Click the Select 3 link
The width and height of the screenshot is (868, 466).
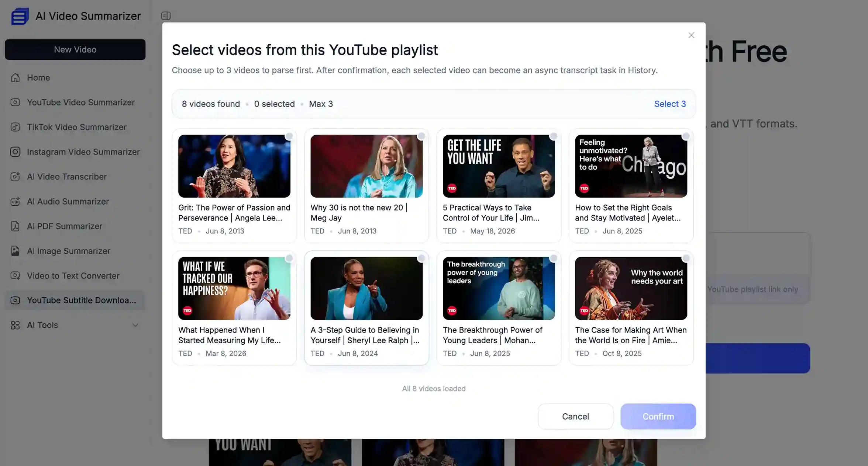click(670, 104)
